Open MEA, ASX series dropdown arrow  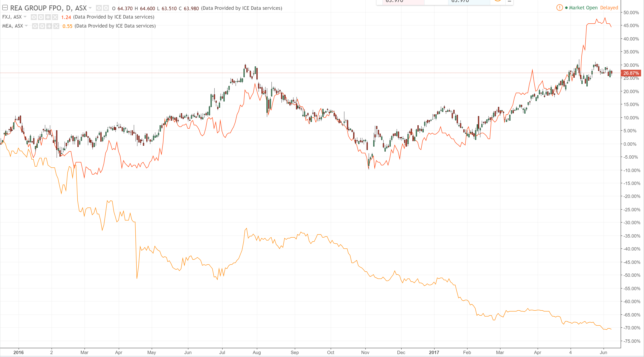26,26
